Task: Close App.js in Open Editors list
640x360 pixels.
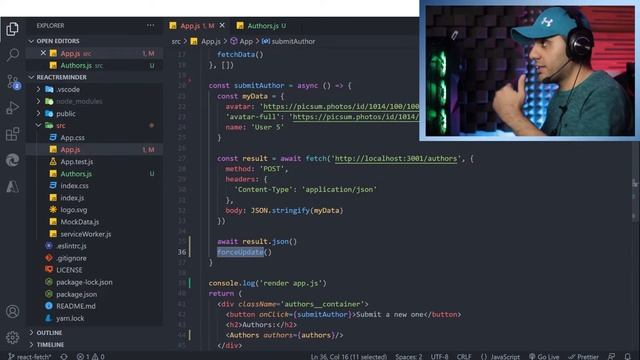Action: tap(43, 53)
